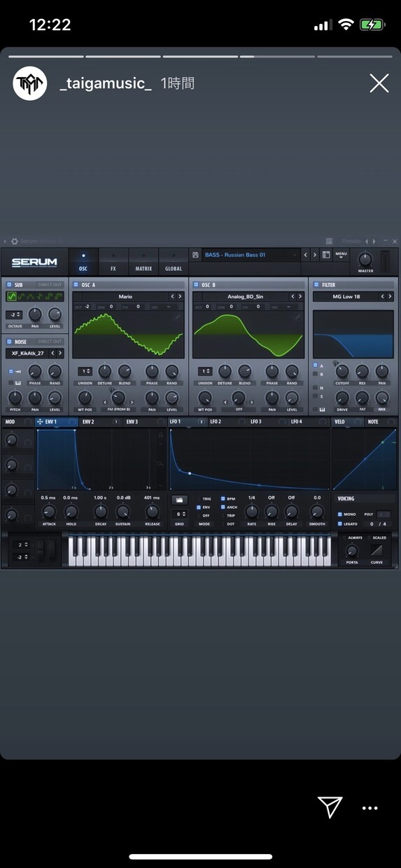Open OSC B wavetable editor pencil icon
401x868 pixels.
click(297, 316)
